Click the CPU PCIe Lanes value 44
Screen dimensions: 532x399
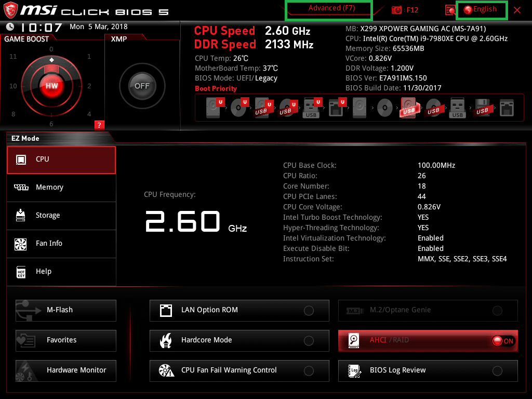[422, 196]
